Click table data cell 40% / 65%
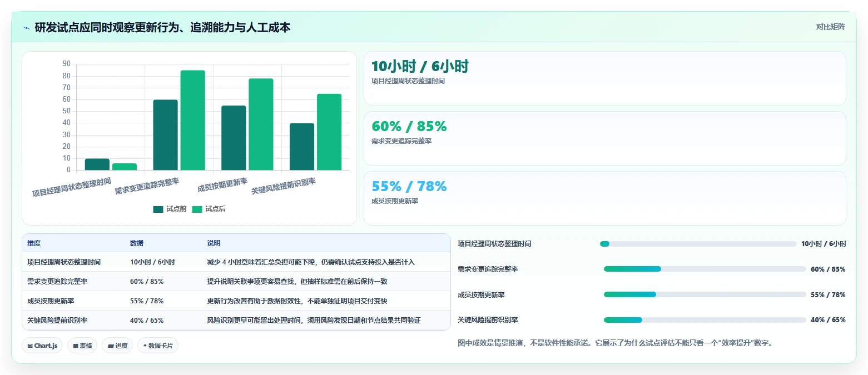868x375 pixels. (147, 321)
